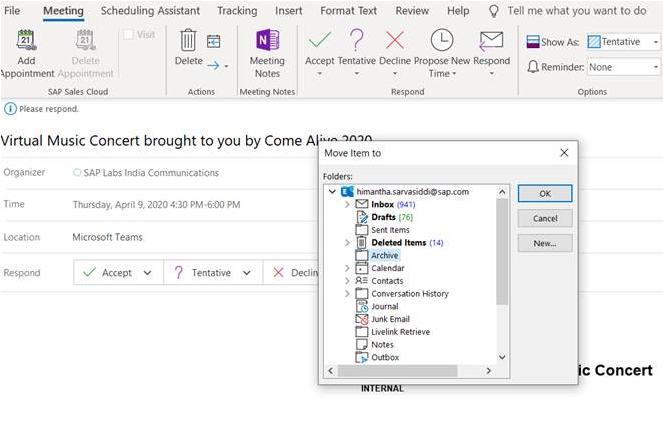Image resolution: width=663 pixels, height=426 pixels.
Task: Click organizer SAP Labs India Communications
Action: click(x=151, y=173)
